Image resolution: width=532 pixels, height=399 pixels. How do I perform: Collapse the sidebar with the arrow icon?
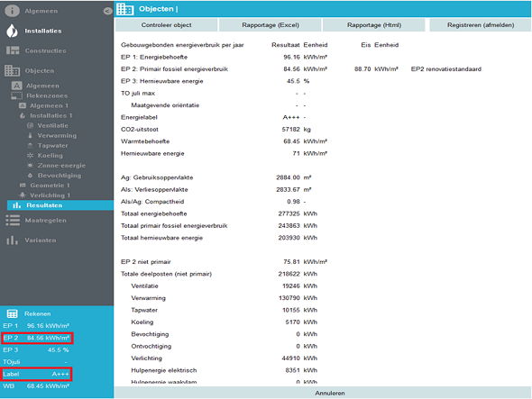tap(107, 11)
